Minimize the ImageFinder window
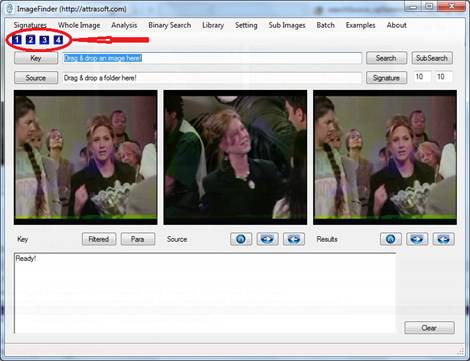 413,6
